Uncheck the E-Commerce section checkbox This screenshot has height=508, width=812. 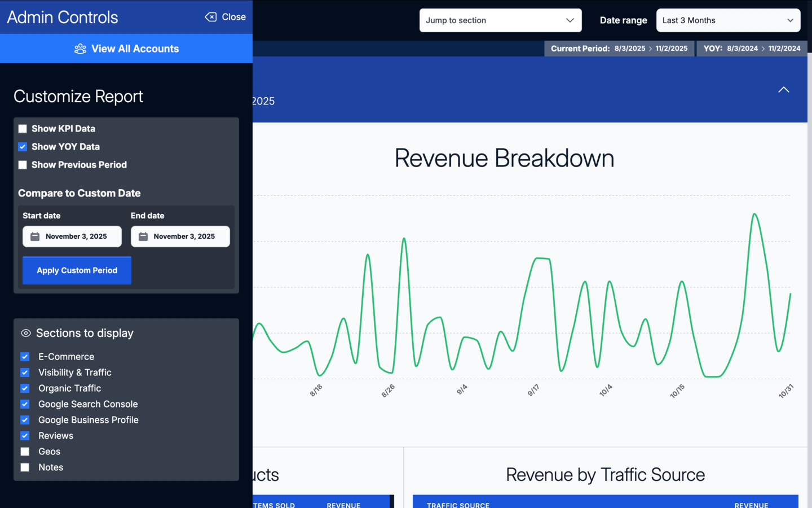tap(25, 357)
